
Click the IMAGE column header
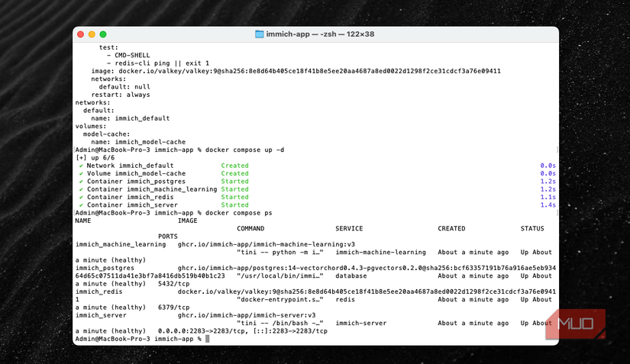pos(188,221)
